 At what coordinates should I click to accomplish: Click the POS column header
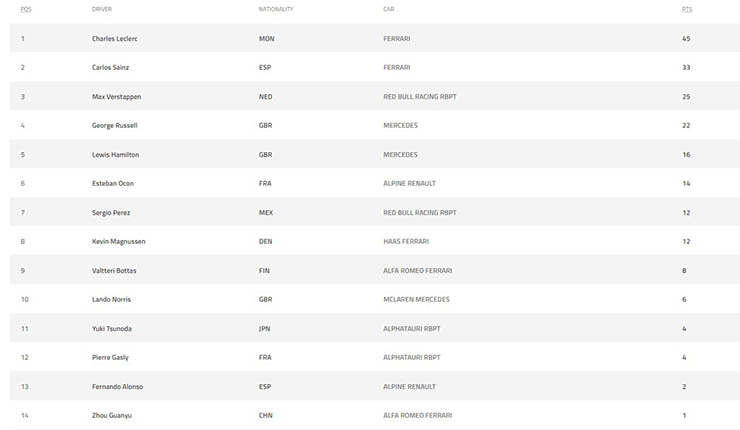(x=26, y=9)
